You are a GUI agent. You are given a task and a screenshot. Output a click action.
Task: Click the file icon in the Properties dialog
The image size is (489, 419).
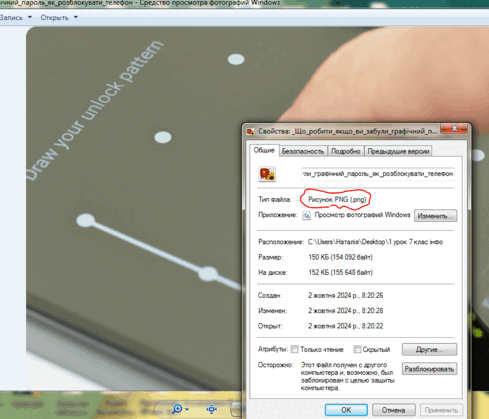267,174
